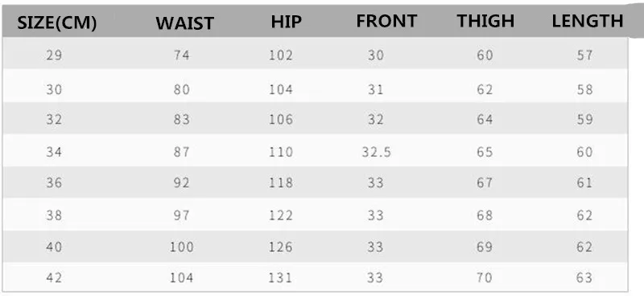Click the SIZE(CM) column header
This screenshot has width=644, height=296.
pyautogui.click(x=56, y=23)
